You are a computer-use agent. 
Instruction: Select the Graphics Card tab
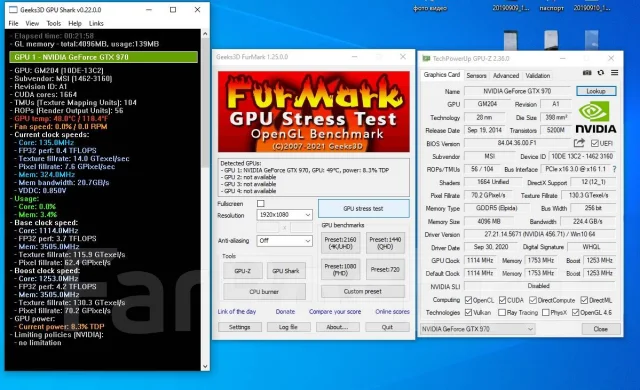442,75
